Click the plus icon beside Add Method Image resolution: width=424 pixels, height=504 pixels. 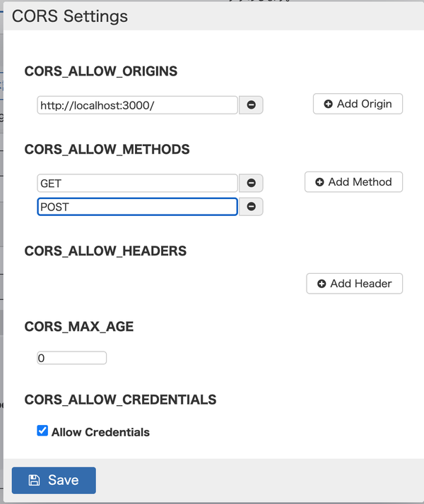coord(319,182)
